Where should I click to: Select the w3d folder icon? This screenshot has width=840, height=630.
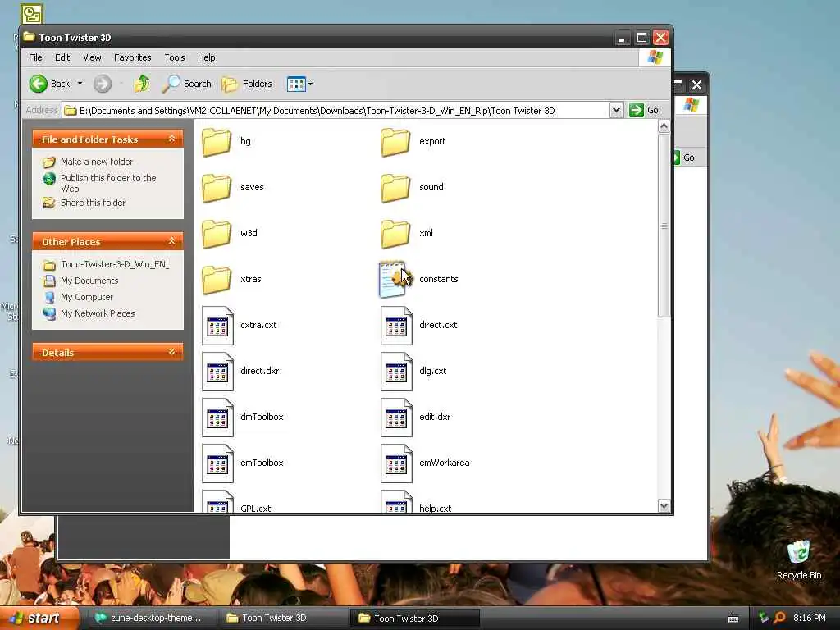(217, 234)
